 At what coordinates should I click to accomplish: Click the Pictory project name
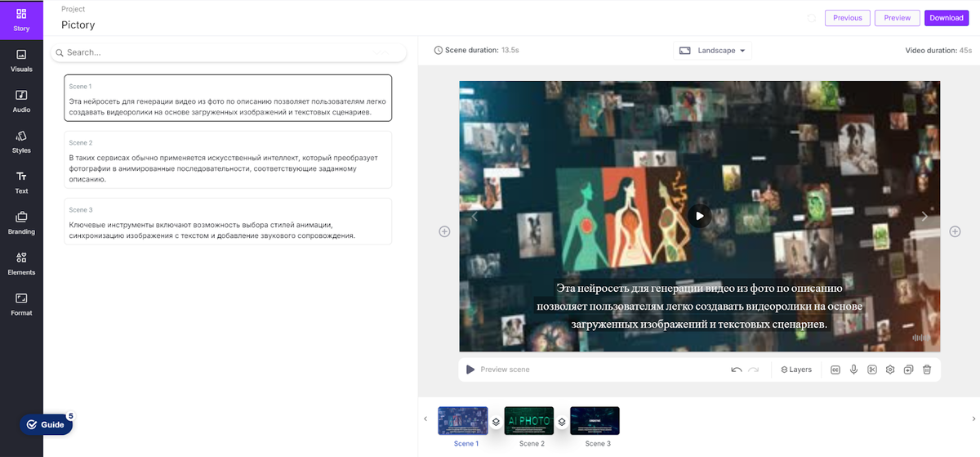click(x=78, y=25)
